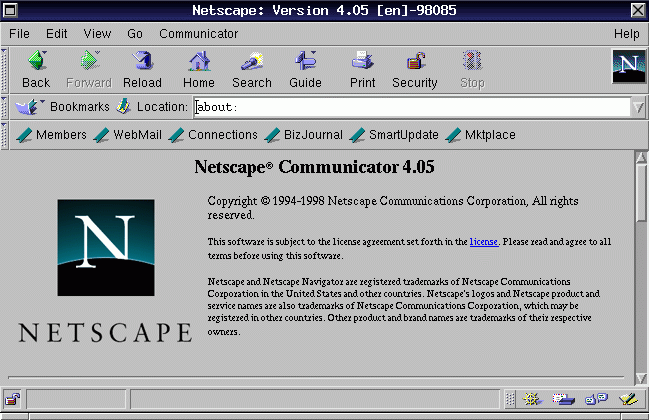Screen dimensions: 649x420
Task: Click the status bar security lock icon
Action: pos(12,399)
